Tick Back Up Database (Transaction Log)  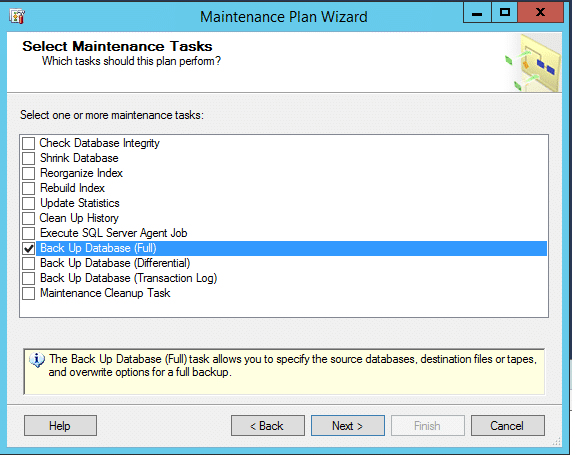(28, 278)
